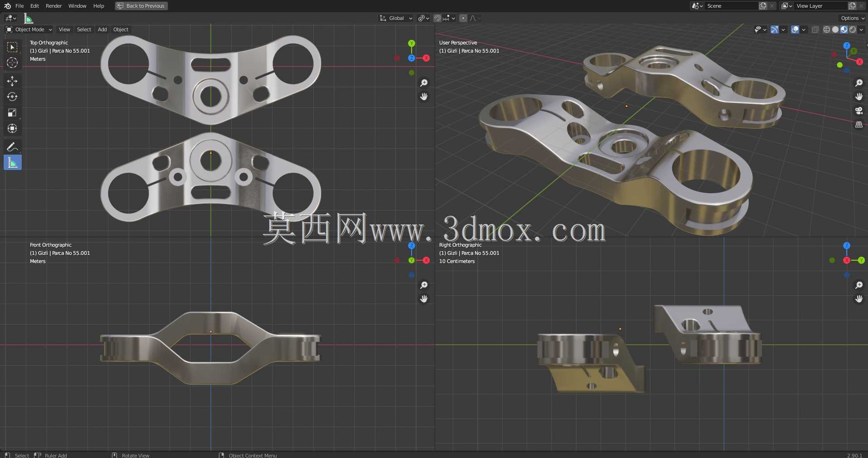This screenshot has height=458, width=868.
Task: Create new scene with copy icon
Action: point(763,6)
